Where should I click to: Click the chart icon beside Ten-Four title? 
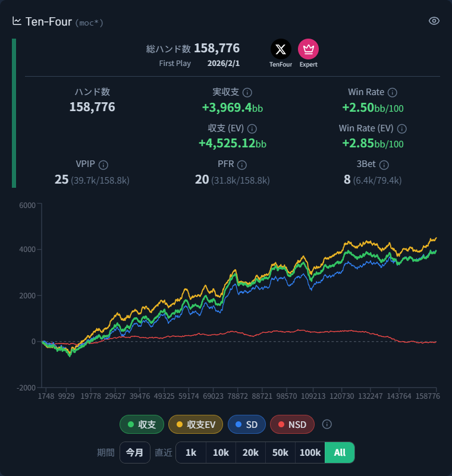tap(17, 21)
